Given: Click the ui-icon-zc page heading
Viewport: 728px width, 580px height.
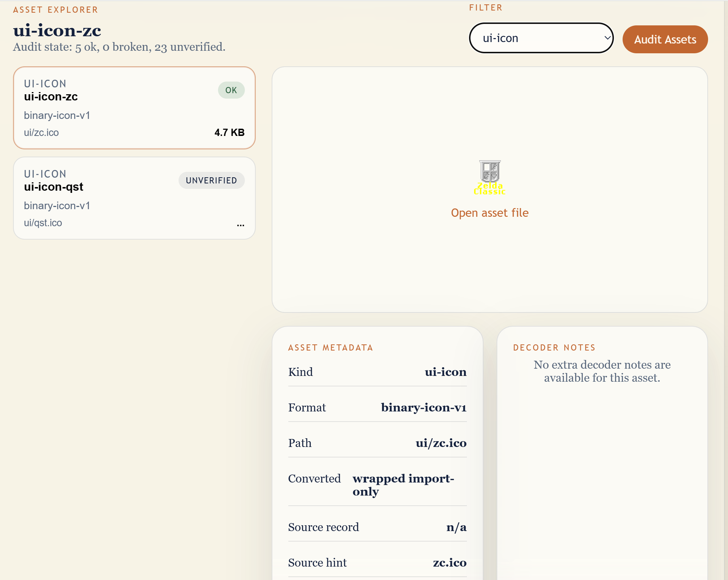Looking at the screenshot, I should 57,30.
